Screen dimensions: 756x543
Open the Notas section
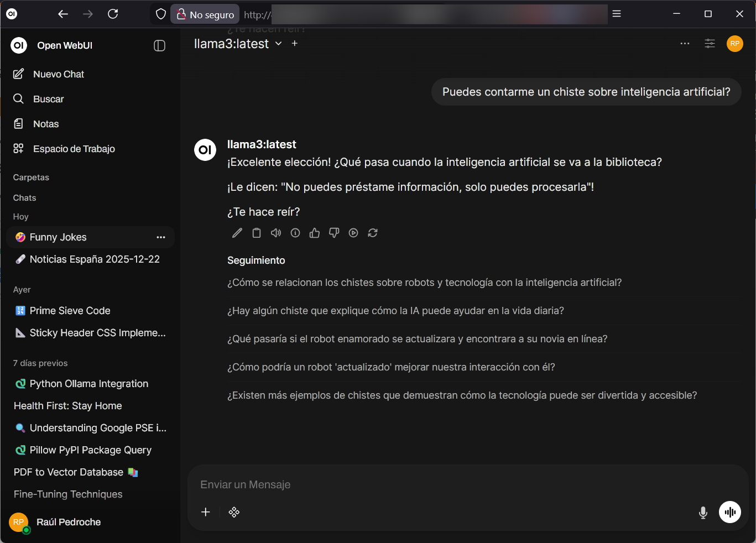tap(45, 124)
